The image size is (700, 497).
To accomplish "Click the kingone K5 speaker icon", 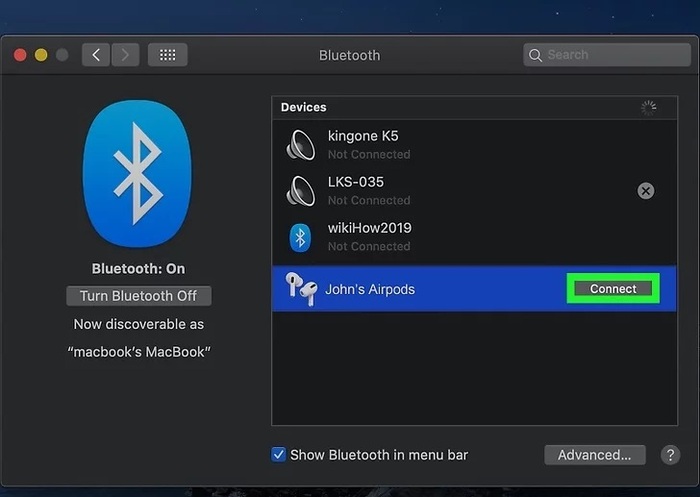I will click(x=300, y=145).
